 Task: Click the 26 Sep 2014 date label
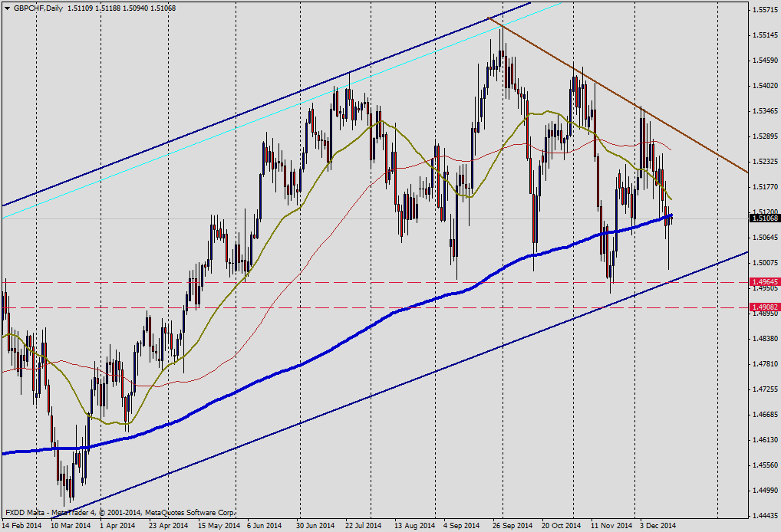pyautogui.click(x=512, y=526)
